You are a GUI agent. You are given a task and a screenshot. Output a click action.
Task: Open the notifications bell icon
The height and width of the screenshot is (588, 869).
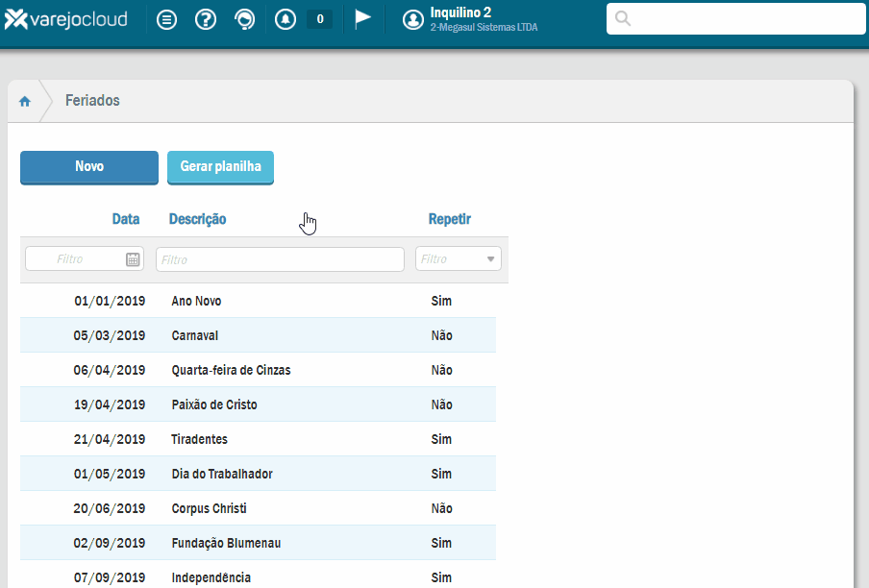click(x=285, y=19)
